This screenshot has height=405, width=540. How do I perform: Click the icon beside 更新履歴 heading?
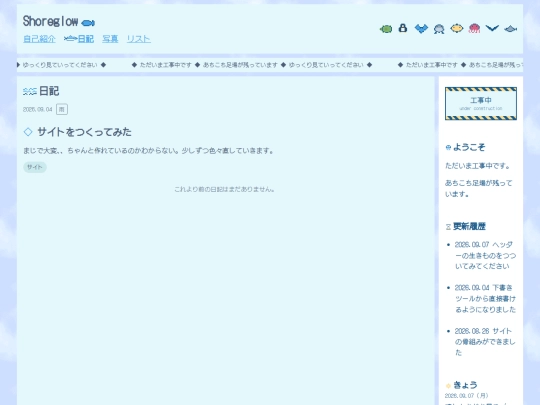(448, 227)
